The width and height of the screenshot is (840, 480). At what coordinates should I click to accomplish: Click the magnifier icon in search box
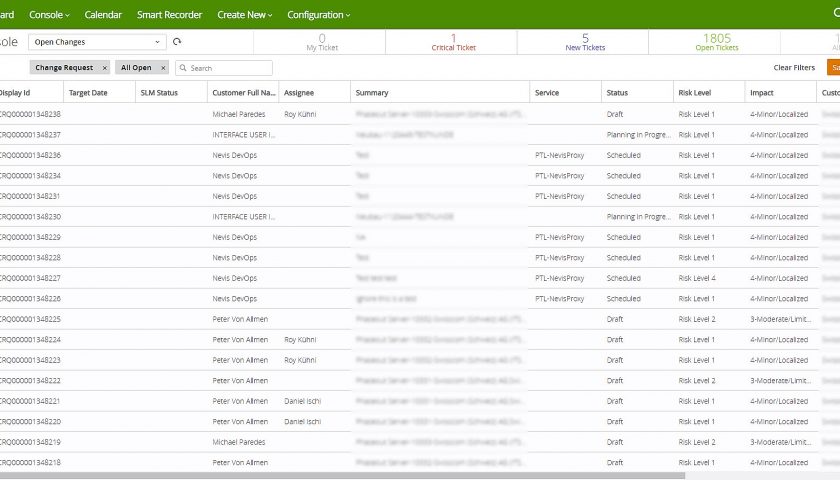tap(183, 68)
